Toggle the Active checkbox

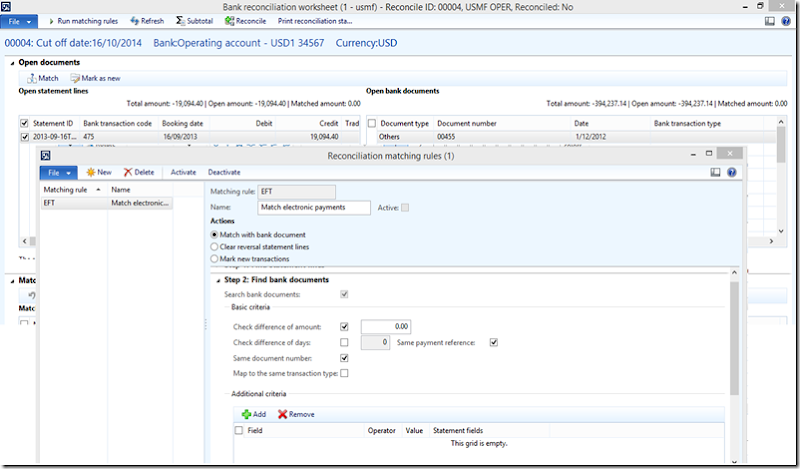(405, 208)
